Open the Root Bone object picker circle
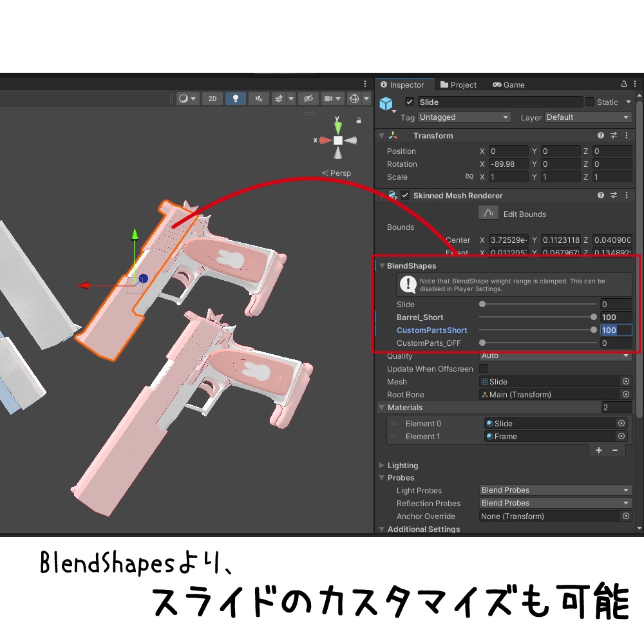Screen dimensions: 644x644 tap(625, 394)
